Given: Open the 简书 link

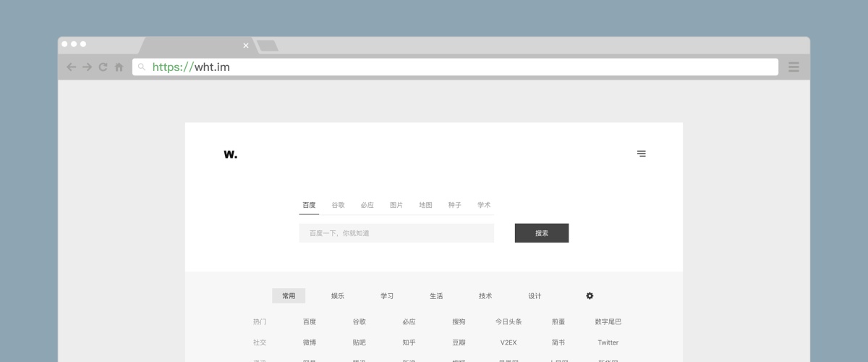Looking at the screenshot, I should pos(558,342).
